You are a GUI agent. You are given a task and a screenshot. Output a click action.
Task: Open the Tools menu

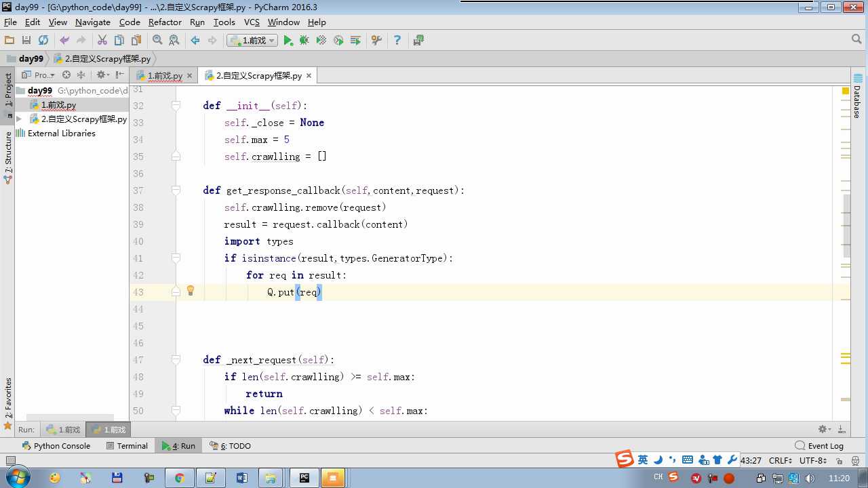click(224, 22)
